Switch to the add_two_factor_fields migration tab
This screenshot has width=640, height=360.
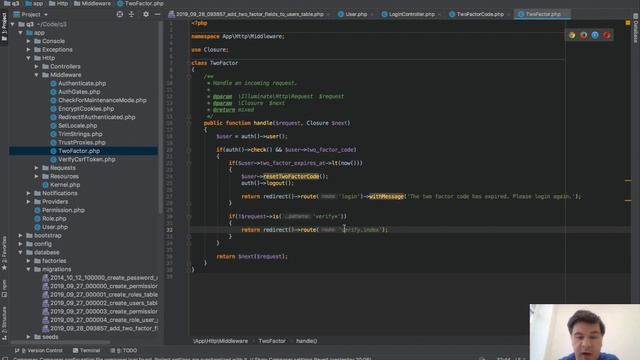(x=249, y=14)
